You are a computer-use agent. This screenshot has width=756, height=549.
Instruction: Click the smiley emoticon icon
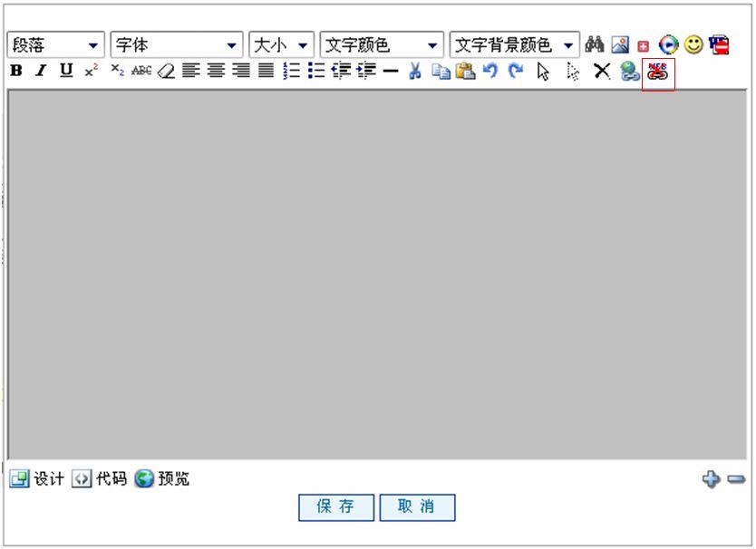(x=693, y=44)
